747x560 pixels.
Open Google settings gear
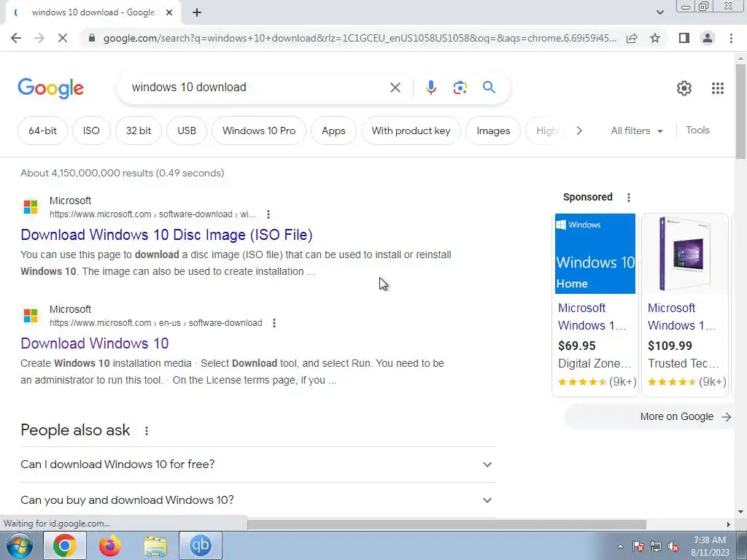click(684, 88)
